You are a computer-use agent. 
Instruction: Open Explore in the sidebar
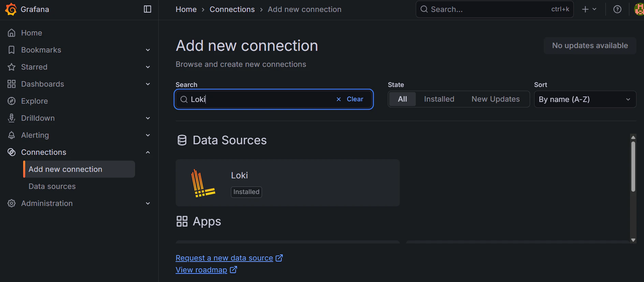tap(34, 101)
